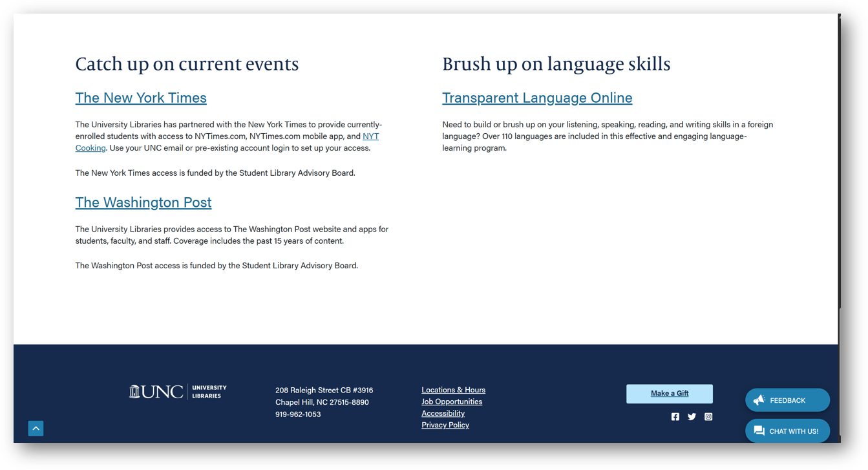Viewport: 868px width, 470px height.
Task: Click the back-to-top arrow button
Action: [36, 428]
